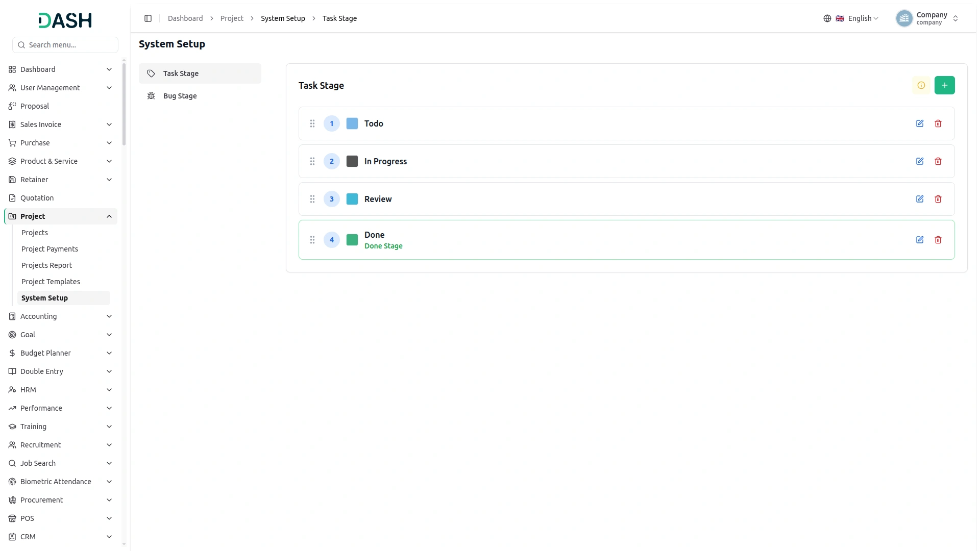Open the Proposal menu item
This screenshot has width=980, height=551.
coord(61,106)
